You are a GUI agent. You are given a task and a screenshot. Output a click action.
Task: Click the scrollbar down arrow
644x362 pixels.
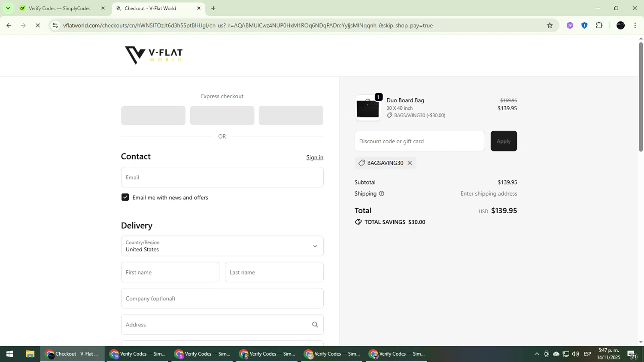pos(641,342)
